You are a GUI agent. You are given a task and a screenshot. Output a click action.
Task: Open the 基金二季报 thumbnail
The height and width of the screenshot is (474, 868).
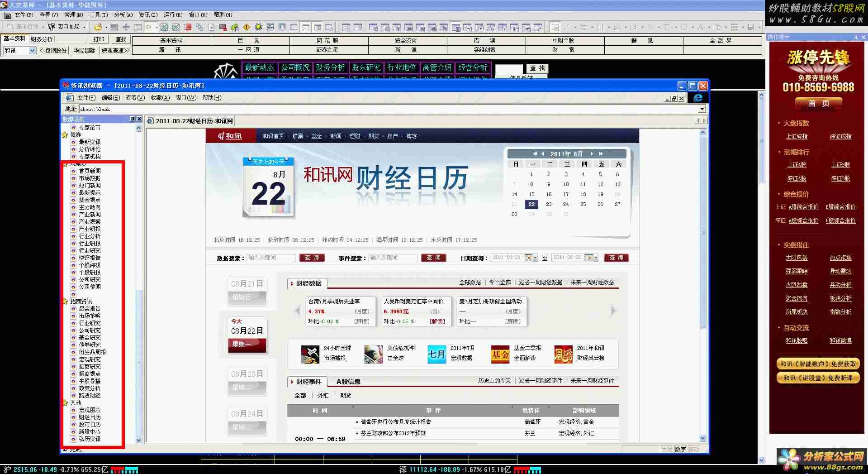[500, 354]
